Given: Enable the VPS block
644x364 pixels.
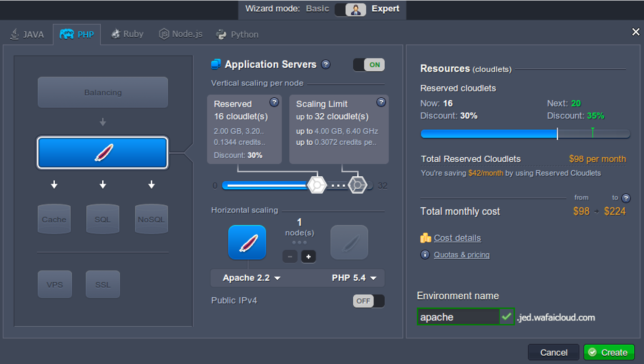Looking at the screenshot, I should (55, 284).
